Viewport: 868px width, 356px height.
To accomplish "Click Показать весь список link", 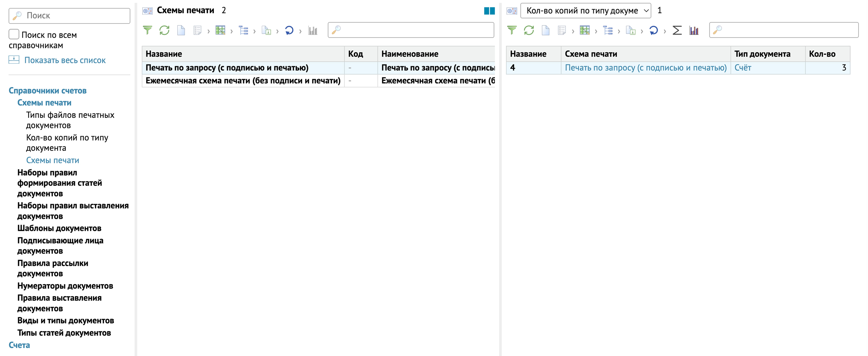I will click(x=65, y=60).
